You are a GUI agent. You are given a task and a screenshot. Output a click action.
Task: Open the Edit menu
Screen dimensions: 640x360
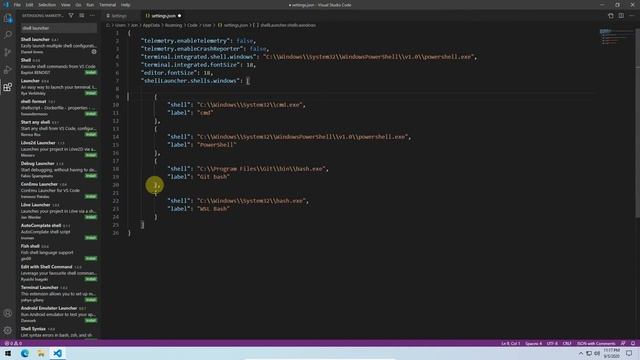pos(29,5)
